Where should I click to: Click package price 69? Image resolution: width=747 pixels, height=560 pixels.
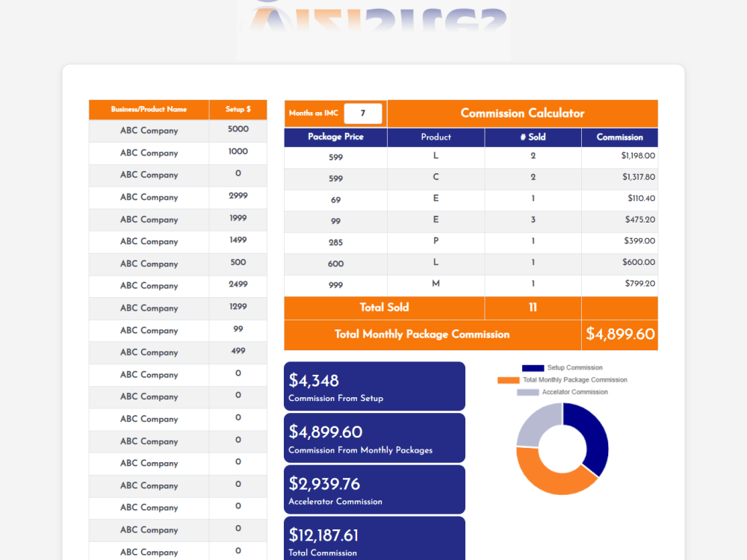(336, 200)
